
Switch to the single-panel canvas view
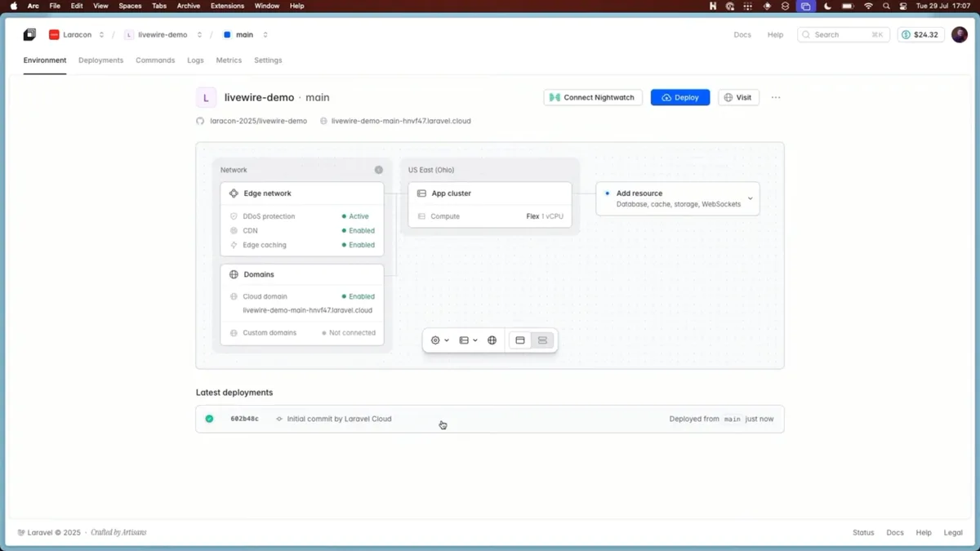(x=520, y=340)
